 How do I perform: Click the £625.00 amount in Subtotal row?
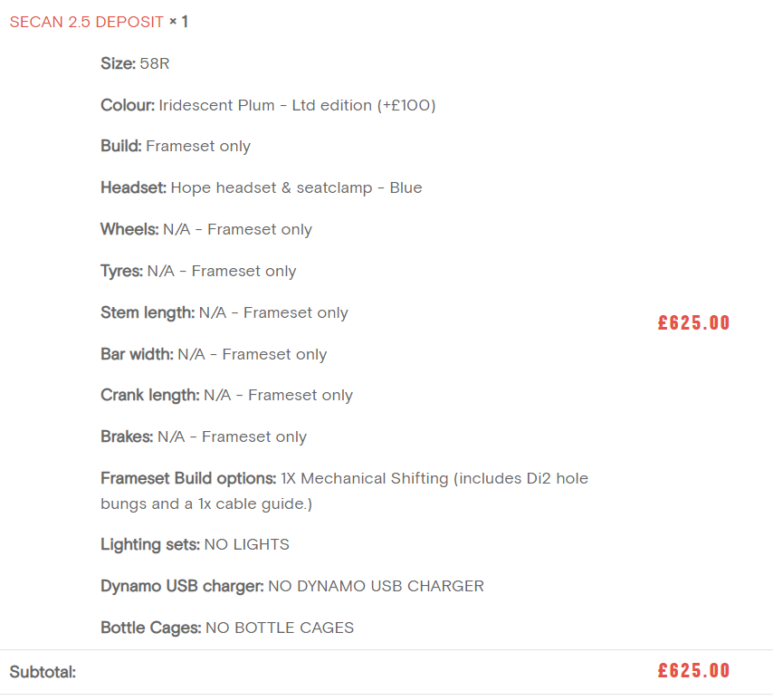tap(693, 671)
